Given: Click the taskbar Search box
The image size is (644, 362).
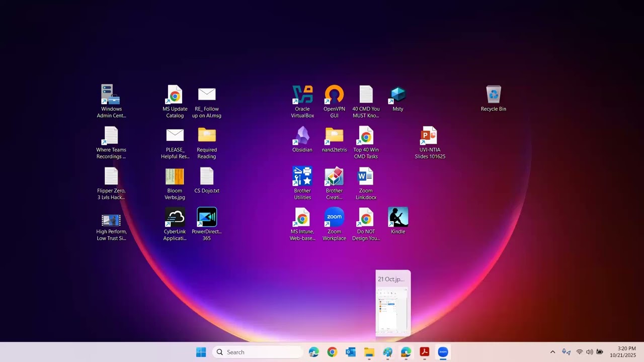Looking at the screenshot, I should [x=258, y=352].
